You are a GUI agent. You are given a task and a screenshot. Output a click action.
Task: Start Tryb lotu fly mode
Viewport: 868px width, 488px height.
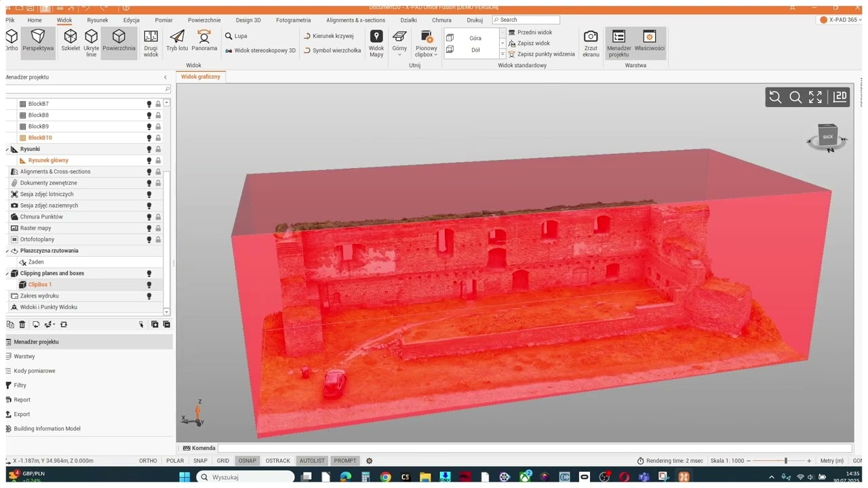177,41
